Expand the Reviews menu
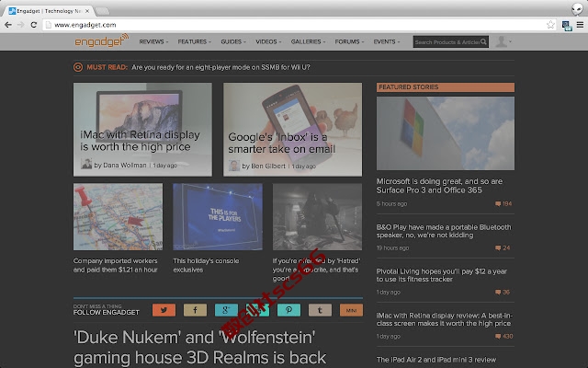The height and width of the screenshot is (368, 588). [153, 41]
